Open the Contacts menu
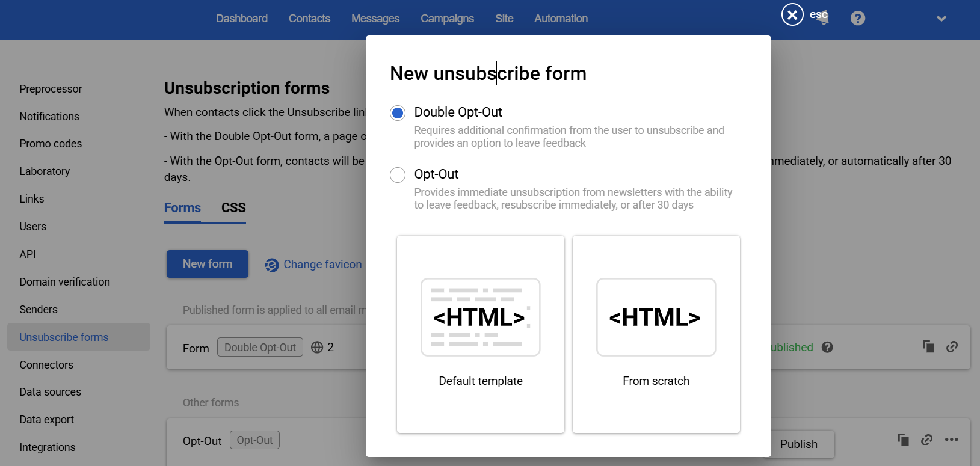Viewport: 980px width, 466px height. pos(309,19)
